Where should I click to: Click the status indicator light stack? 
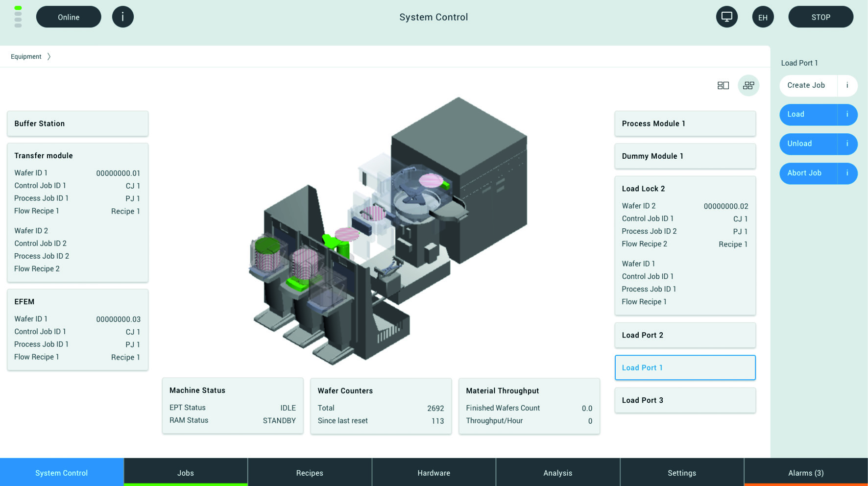(18, 17)
